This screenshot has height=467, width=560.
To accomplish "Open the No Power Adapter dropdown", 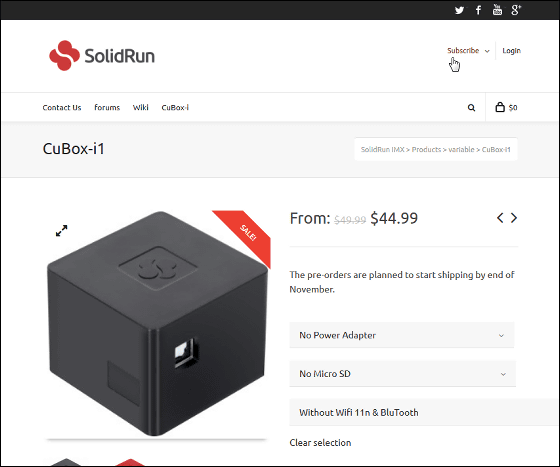I will click(x=402, y=335).
